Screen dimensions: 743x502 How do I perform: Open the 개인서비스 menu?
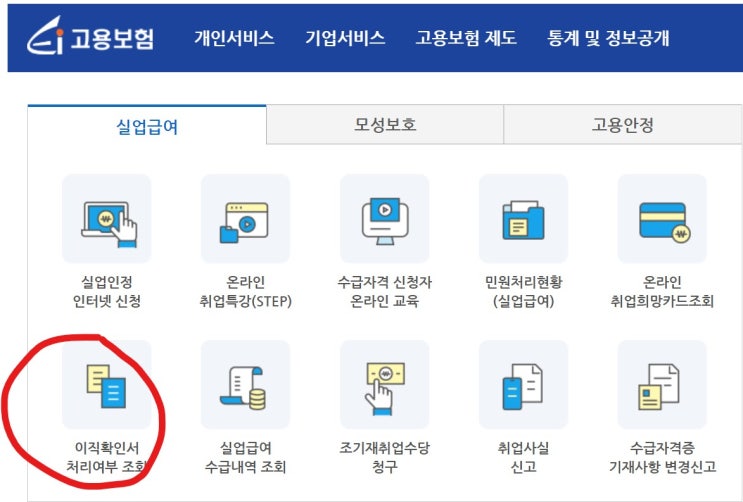(234, 37)
